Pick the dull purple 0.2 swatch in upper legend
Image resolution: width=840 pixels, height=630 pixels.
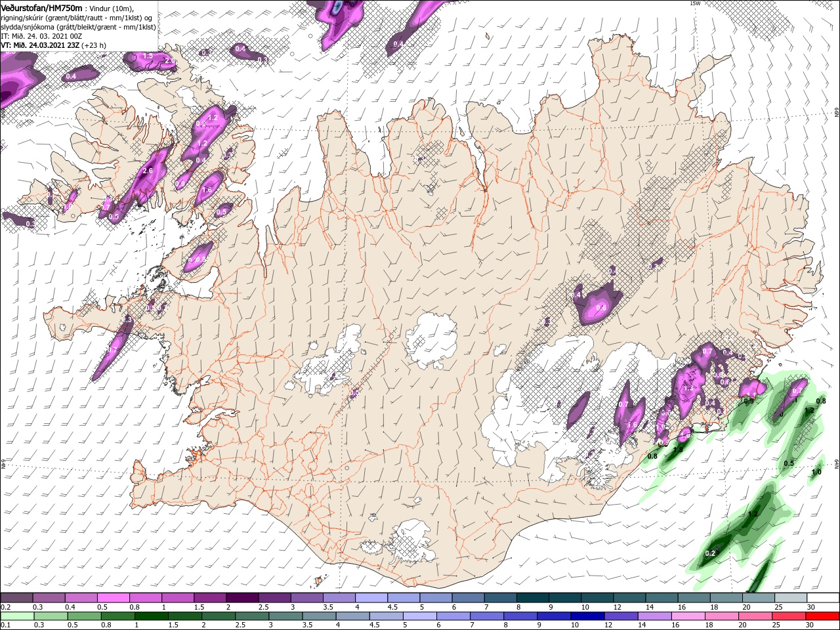[16, 598]
